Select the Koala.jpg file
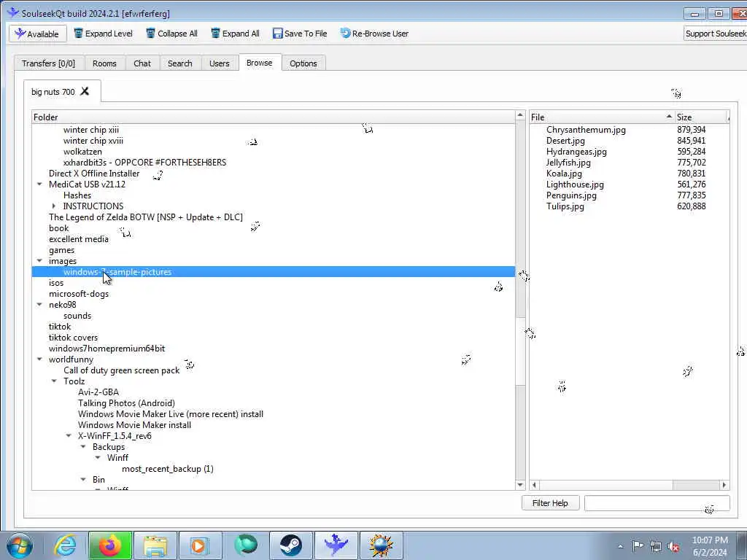The width and height of the screenshot is (747, 560). pyautogui.click(x=564, y=174)
